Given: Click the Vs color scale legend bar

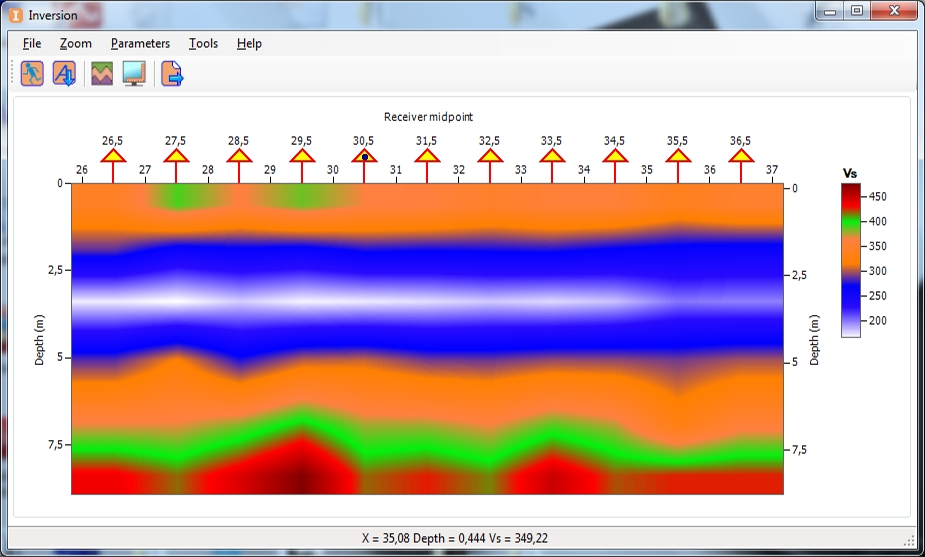Looking at the screenshot, I should pyautogui.click(x=850, y=260).
